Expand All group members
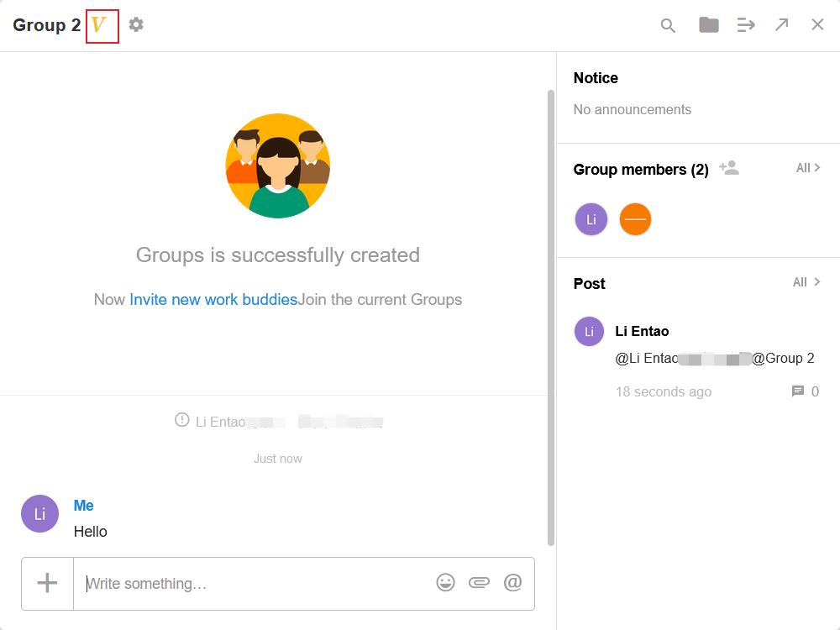The image size is (840, 630). 808,168
